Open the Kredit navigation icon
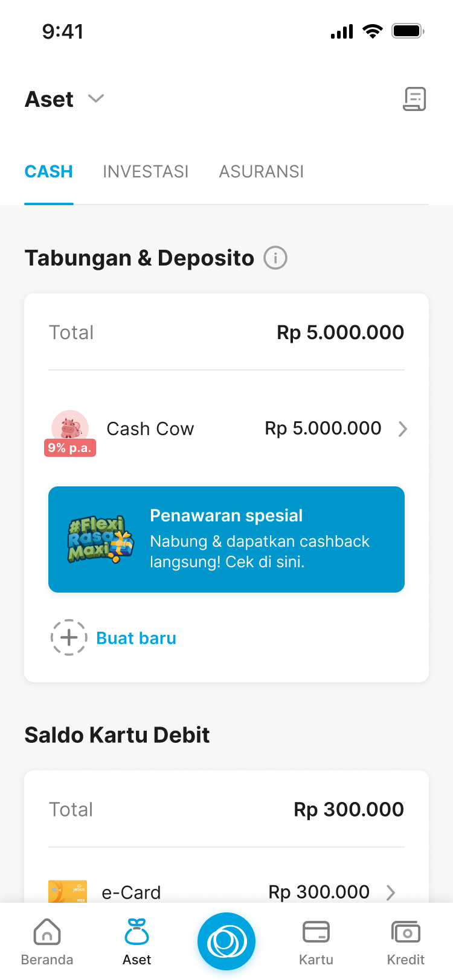453x980 pixels. point(406,932)
